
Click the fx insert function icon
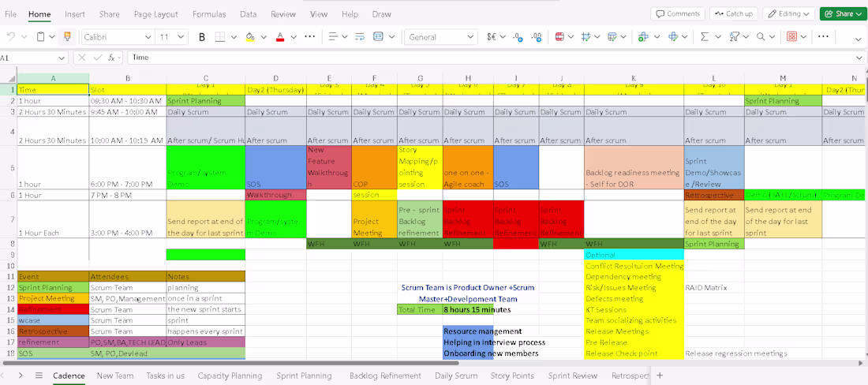coord(111,58)
